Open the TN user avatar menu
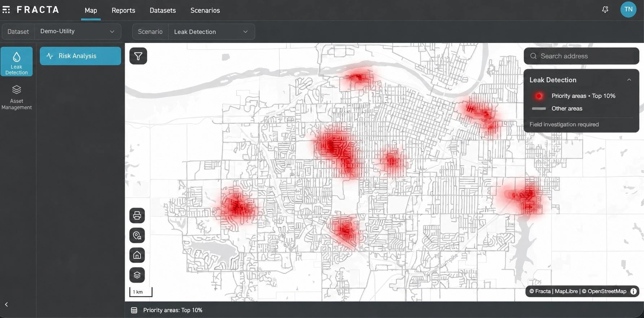This screenshot has width=644, height=318. click(628, 9)
